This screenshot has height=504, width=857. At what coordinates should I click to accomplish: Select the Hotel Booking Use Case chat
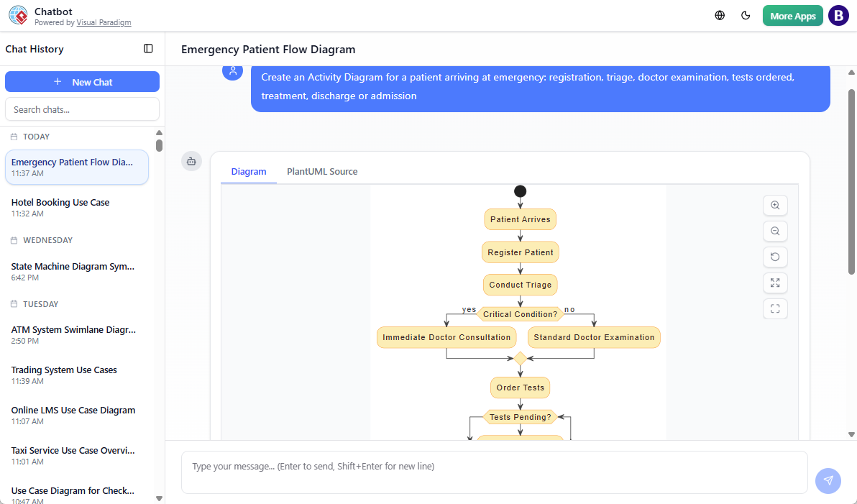(x=76, y=207)
